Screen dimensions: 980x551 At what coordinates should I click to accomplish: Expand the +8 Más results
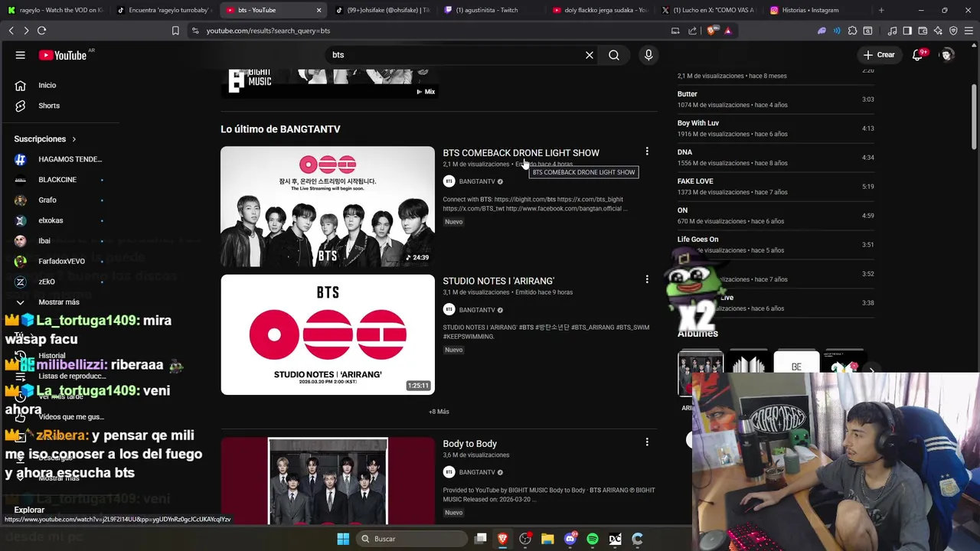(x=439, y=412)
